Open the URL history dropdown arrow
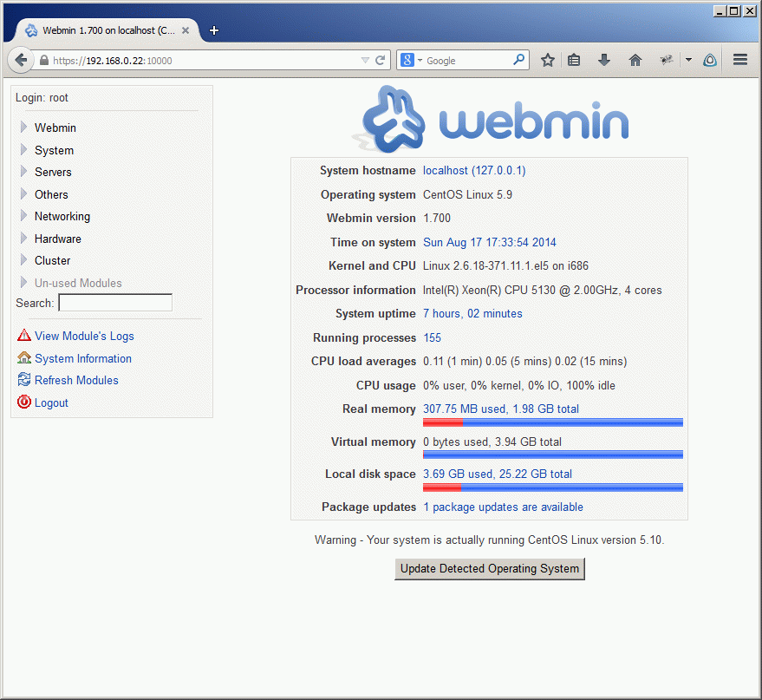 pos(366,60)
